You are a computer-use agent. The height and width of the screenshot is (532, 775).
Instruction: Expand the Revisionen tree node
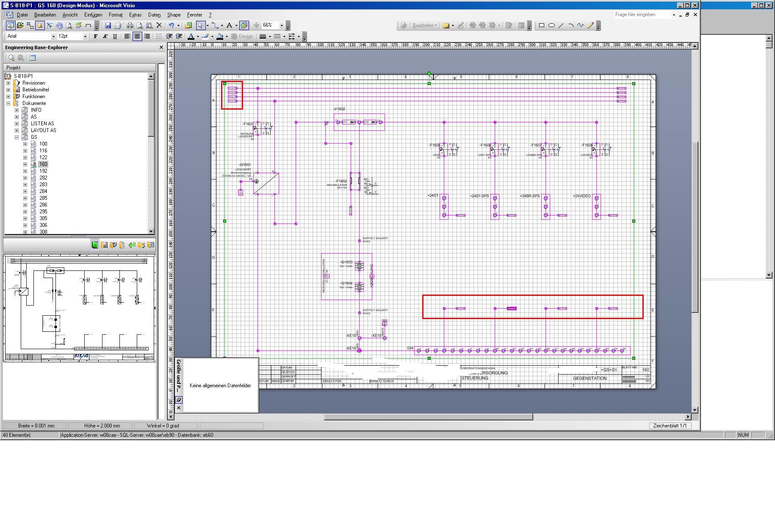(8, 83)
